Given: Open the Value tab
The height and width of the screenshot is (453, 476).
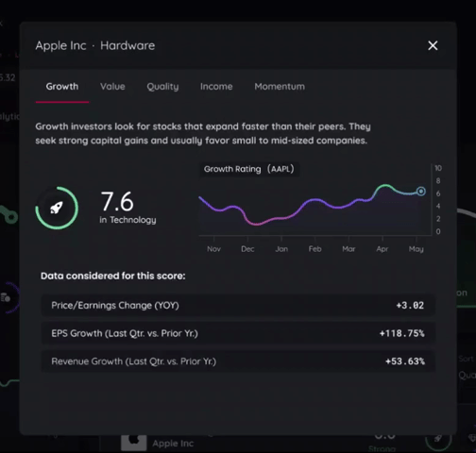Looking at the screenshot, I should click(x=112, y=87).
